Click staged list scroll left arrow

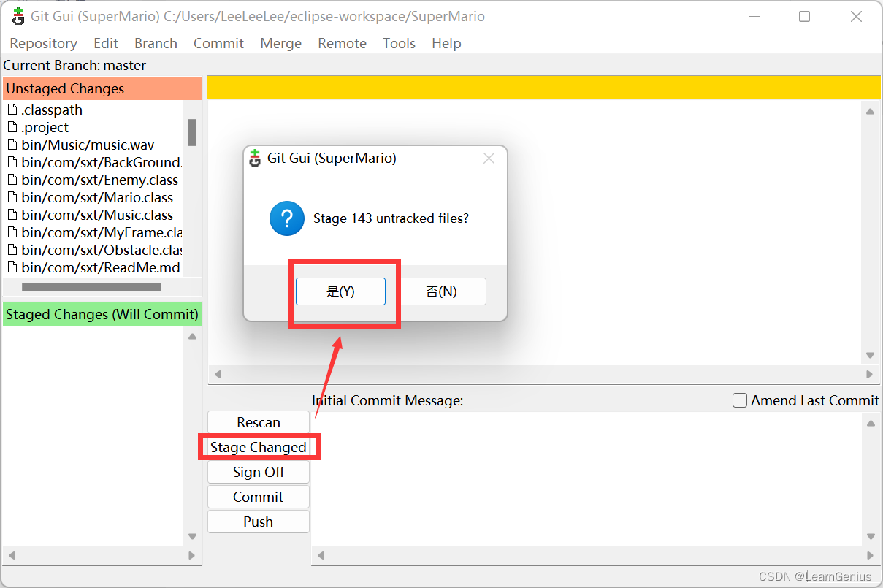pos(11,556)
